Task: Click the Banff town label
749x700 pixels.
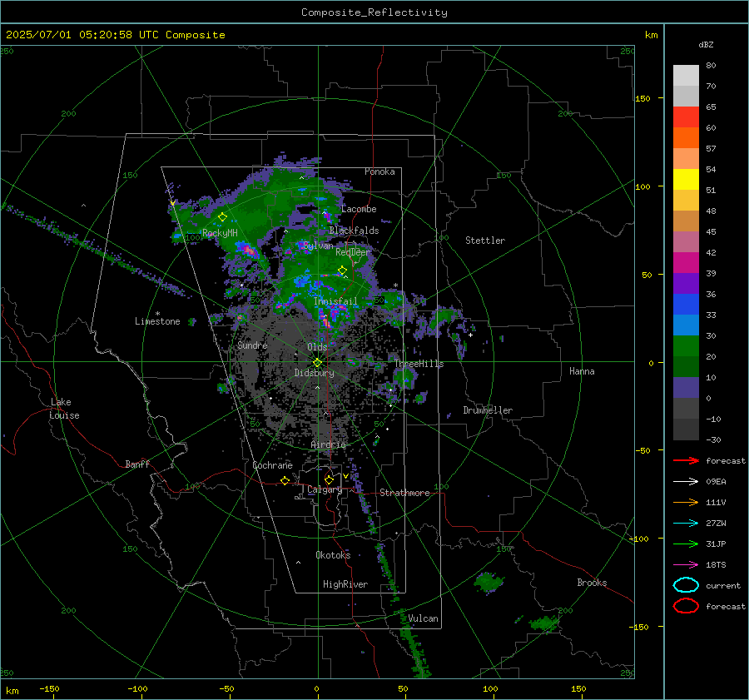Action: 137,464
